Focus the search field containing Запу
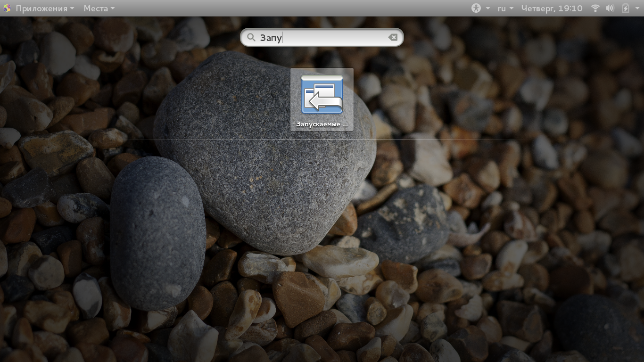Image resolution: width=644 pixels, height=362 pixels. (322, 38)
